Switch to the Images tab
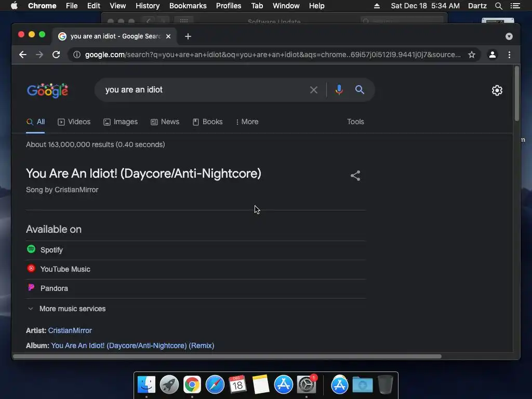This screenshot has height=399, width=532. click(x=121, y=122)
